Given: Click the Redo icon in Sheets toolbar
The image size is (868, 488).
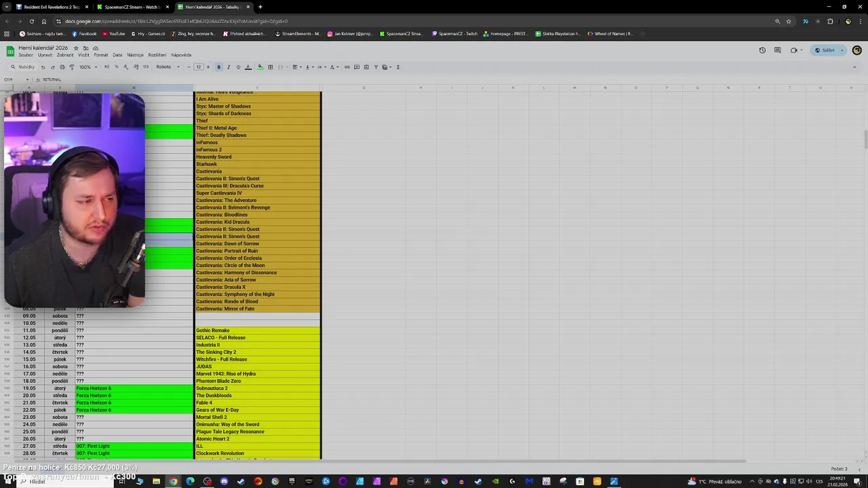Looking at the screenshot, I should point(52,67).
